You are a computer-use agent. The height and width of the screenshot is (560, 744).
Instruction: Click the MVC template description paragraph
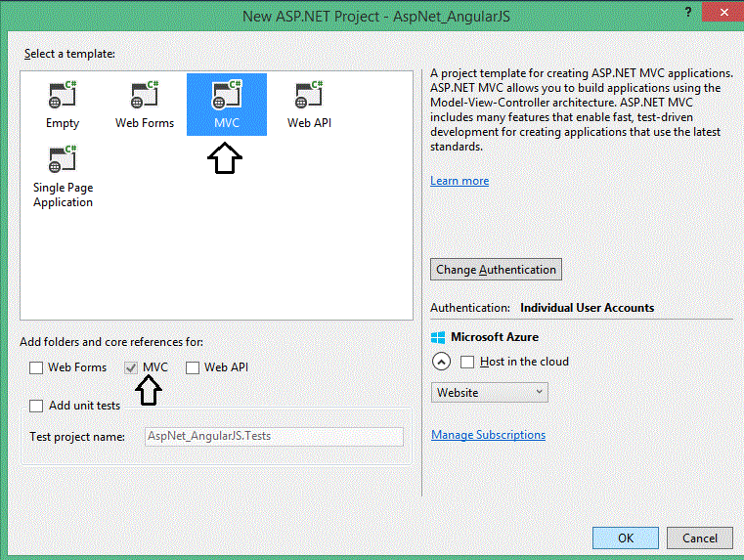(582, 110)
